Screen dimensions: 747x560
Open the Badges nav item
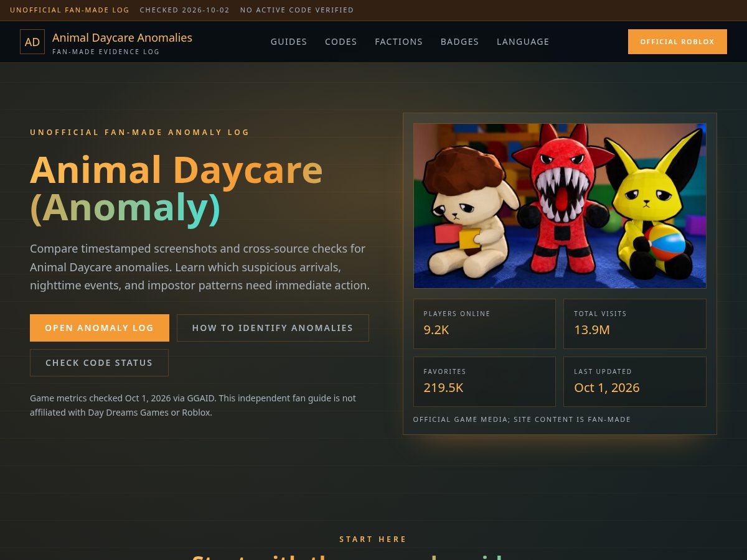[459, 42]
